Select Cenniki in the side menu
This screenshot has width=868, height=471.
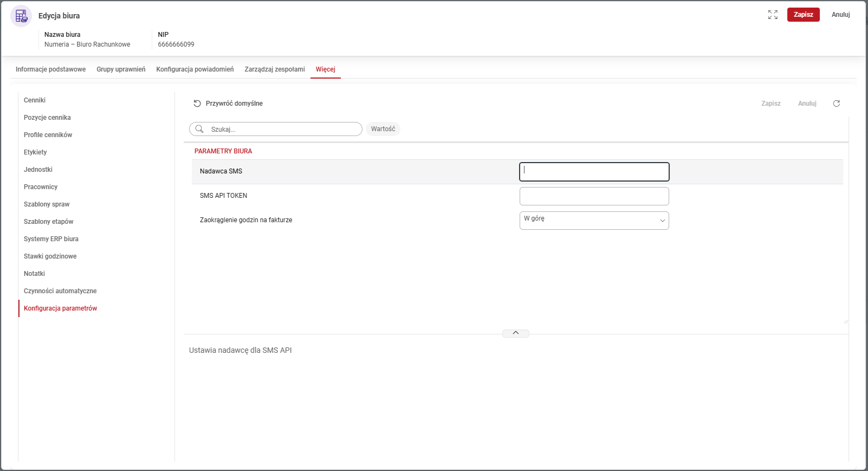tap(35, 100)
